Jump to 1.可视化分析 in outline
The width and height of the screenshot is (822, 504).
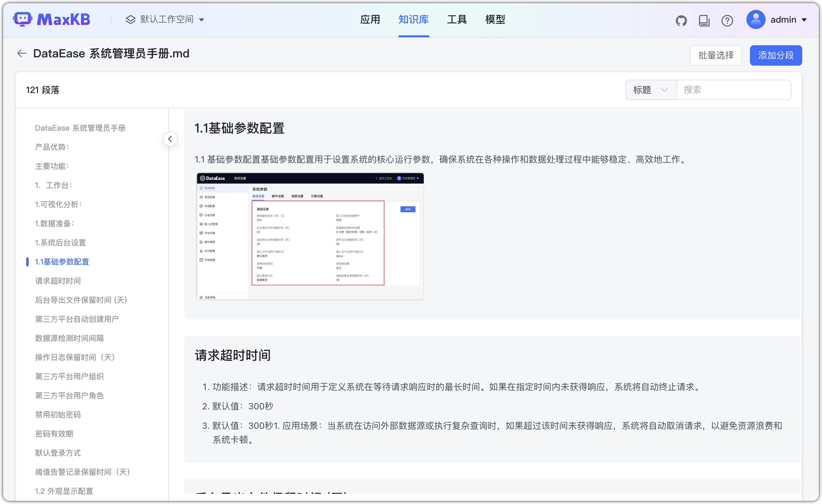(58, 204)
